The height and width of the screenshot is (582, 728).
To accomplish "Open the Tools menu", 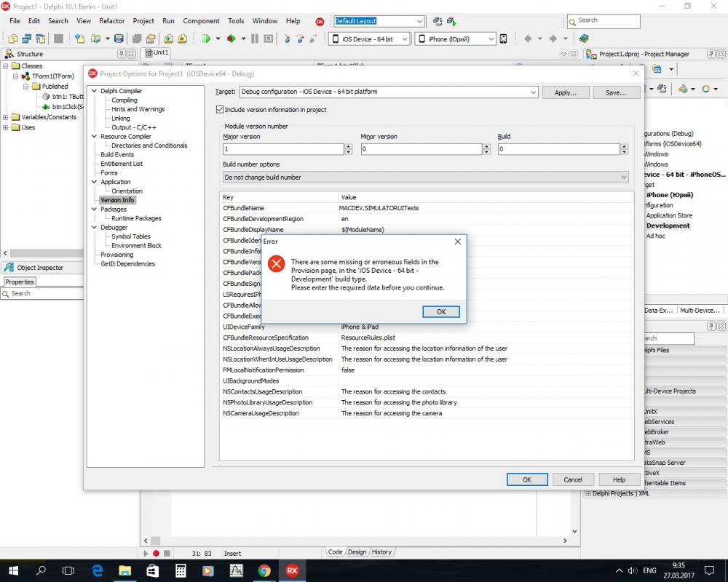I will [236, 21].
